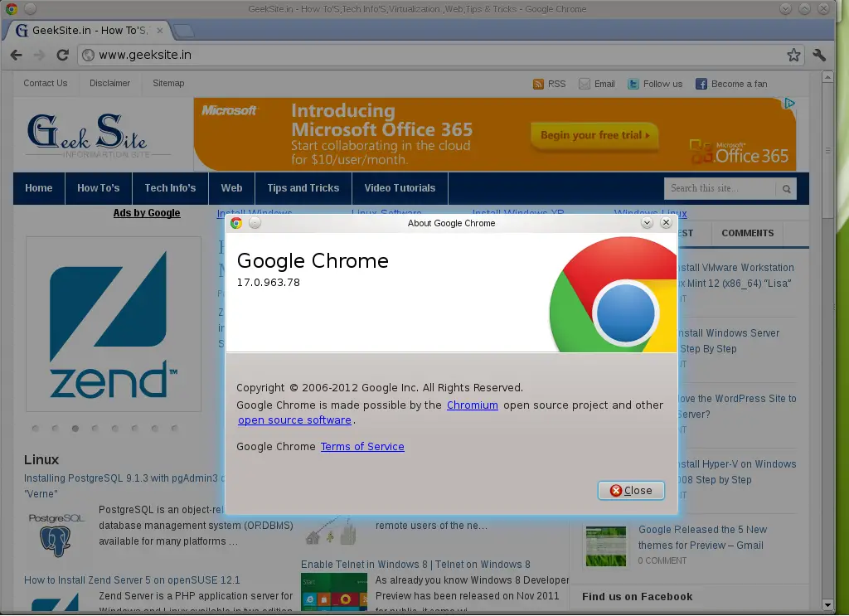Click the Chrome icon in the window title bar
Image resolution: width=849 pixels, height=616 pixels.
pos(12,8)
